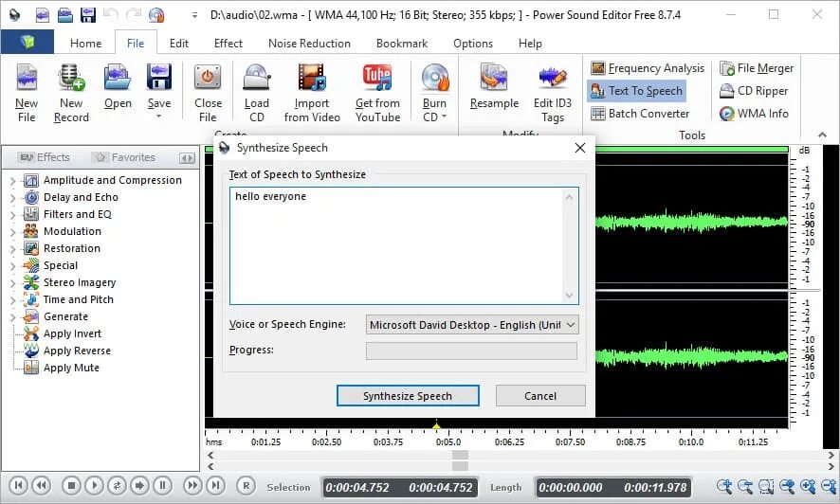The width and height of the screenshot is (840, 504).
Task: Click the fast forward playback button
Action: click(192, 486)
